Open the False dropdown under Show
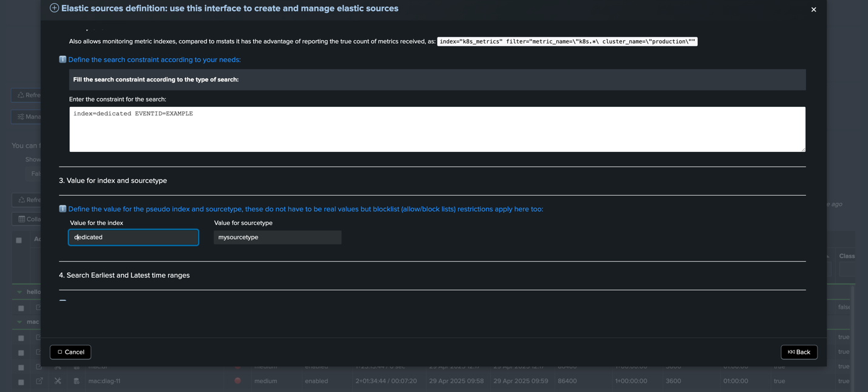868x392 pixels. coord(36,173)
